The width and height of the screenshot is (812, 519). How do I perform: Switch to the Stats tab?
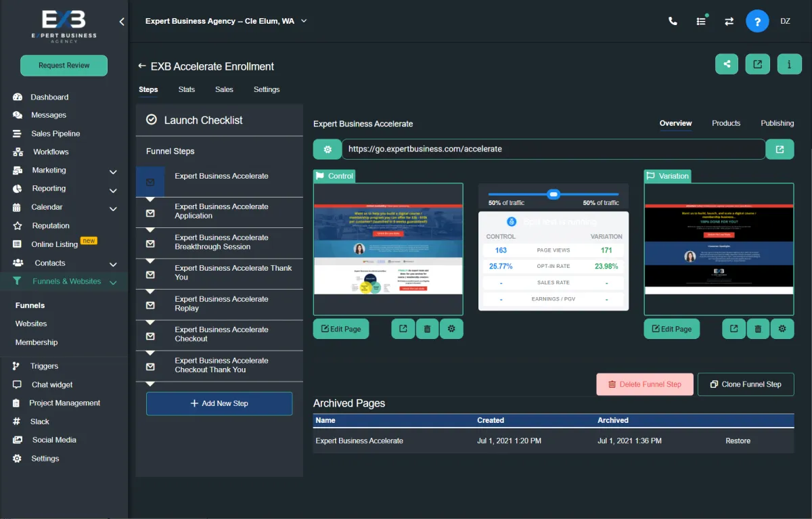(x=187, y=89)
